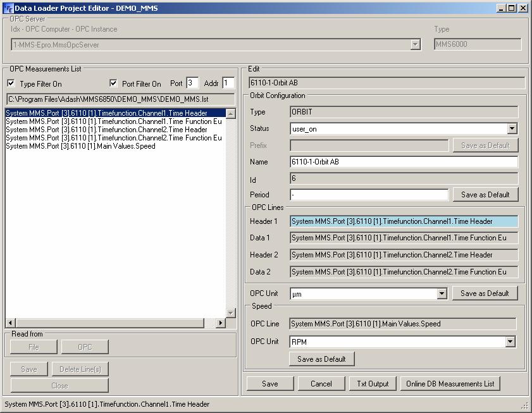Click the status bar text at bottom

point(107,404)
